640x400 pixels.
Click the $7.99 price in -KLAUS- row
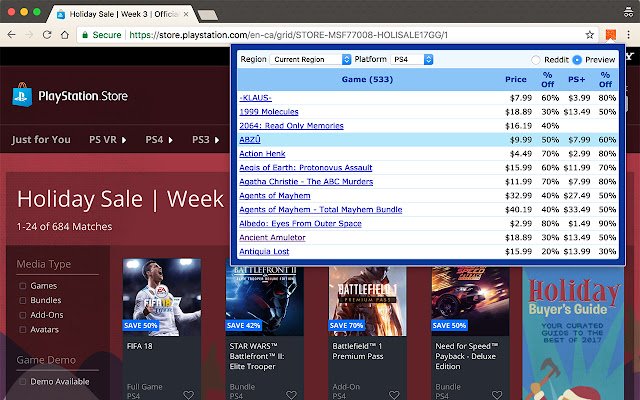coord(521,98)
